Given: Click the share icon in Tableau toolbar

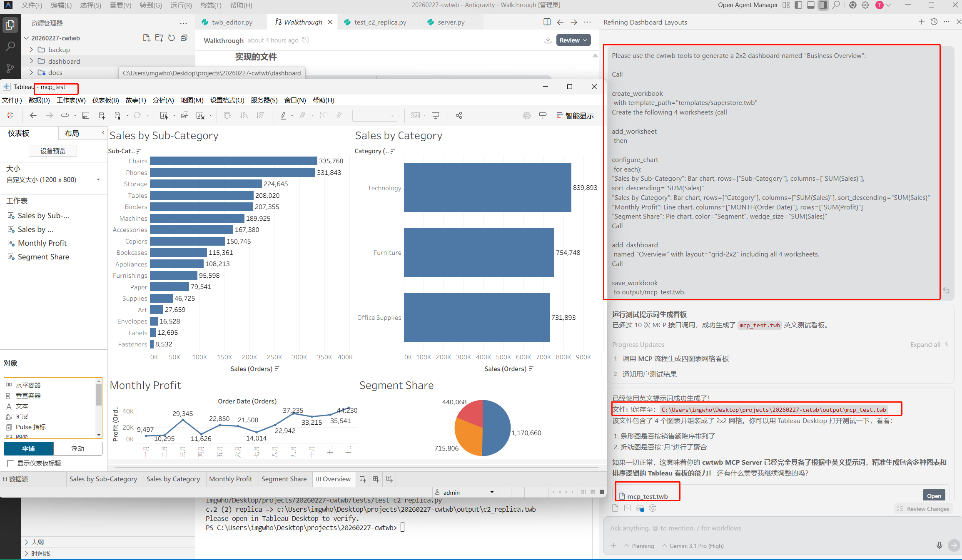Looking at the screenshot, I should click(x=459, y=115).
